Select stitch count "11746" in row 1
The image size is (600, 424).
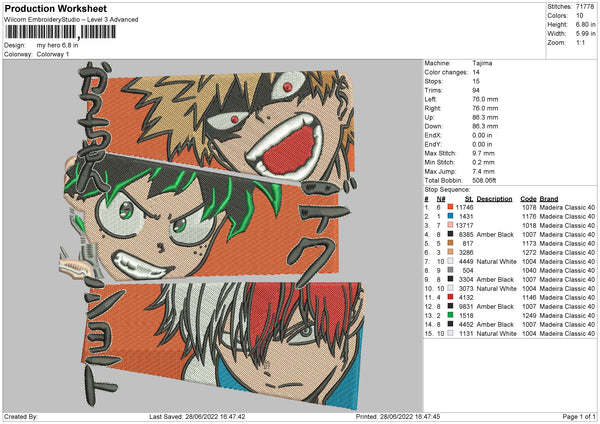(x=464, y=207)
